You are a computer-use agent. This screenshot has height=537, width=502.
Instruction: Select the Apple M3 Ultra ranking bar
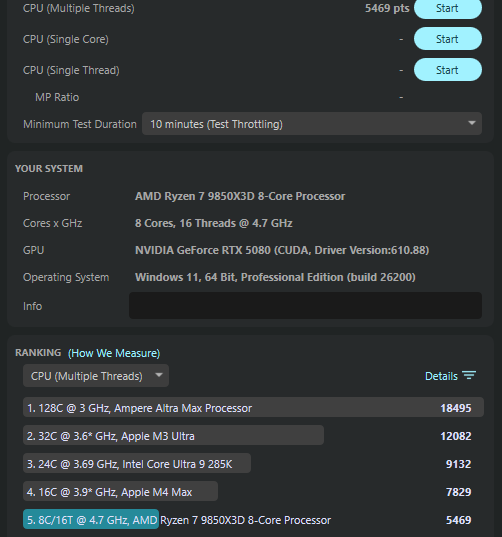click(173, 435)
